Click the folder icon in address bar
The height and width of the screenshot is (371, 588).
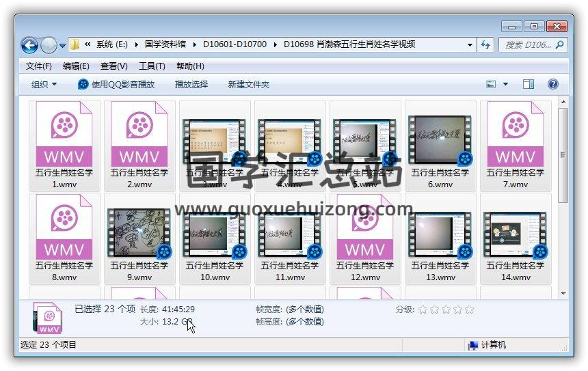[75, 44]
